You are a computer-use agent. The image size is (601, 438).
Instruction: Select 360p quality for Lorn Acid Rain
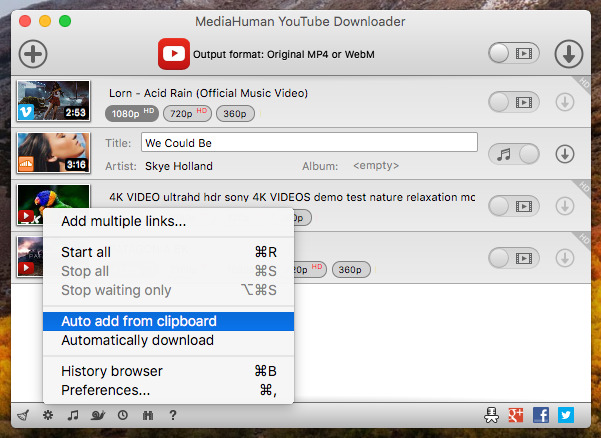(235, 113)
